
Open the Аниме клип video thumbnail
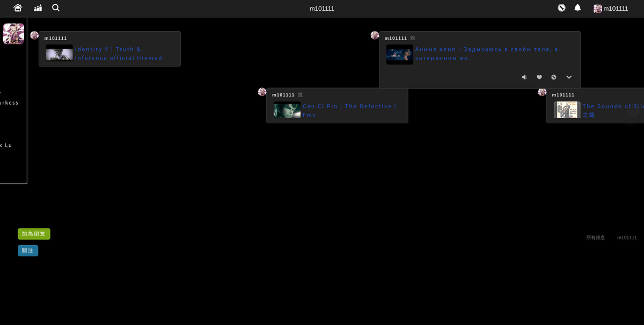click(x=400, y=55)
